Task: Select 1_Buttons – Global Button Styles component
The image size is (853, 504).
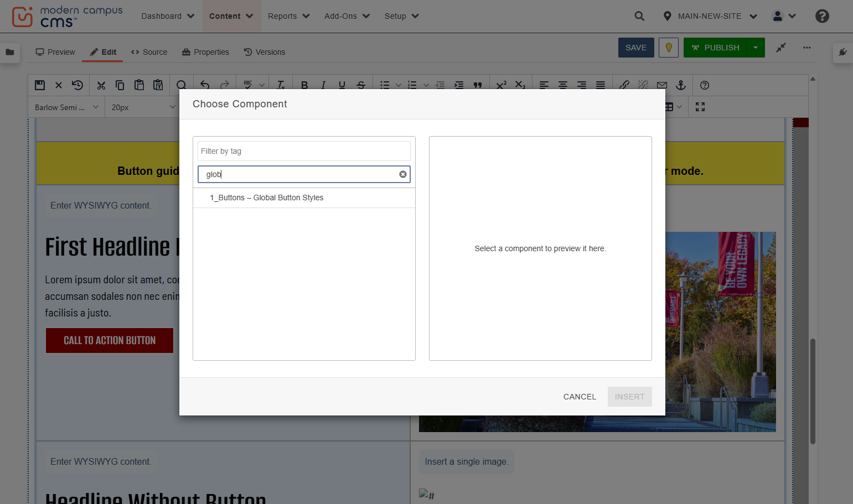Action: (304, 198)
